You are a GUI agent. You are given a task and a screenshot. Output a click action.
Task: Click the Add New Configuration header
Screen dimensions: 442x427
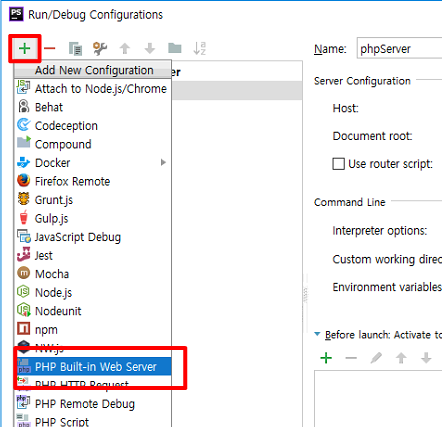coord(93,70)
